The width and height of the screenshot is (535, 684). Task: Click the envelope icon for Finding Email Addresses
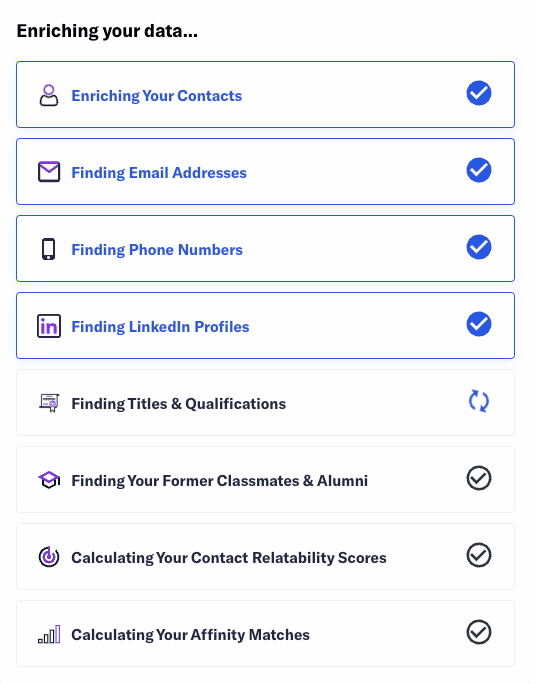[x=49, y=172]
